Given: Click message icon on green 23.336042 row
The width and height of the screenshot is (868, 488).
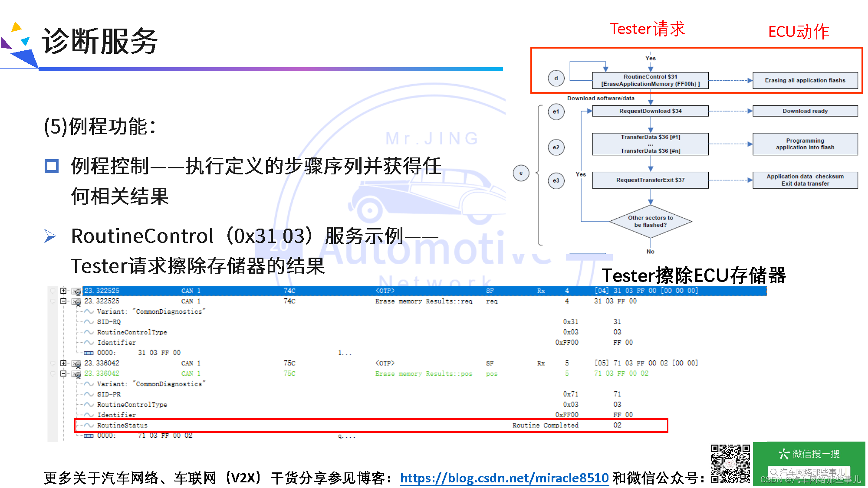Looking at the screenshot, I should pyautogui.click(x=76, y=374).
